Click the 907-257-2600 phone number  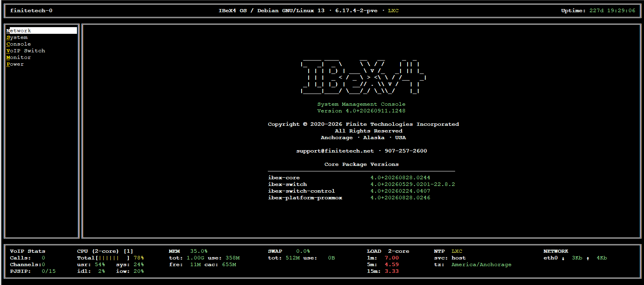point(406,151)
